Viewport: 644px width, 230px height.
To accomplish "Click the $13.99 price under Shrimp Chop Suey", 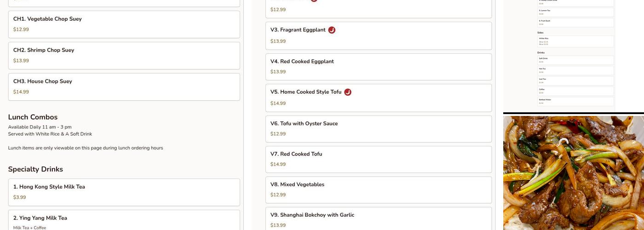I will (21, 61).
